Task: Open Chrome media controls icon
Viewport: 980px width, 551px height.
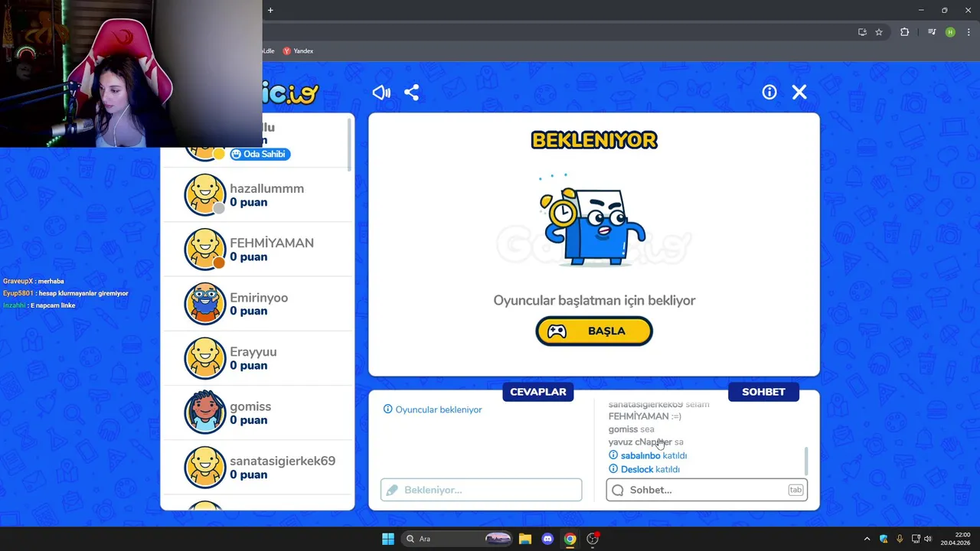Action: click(x=932, y=32)
